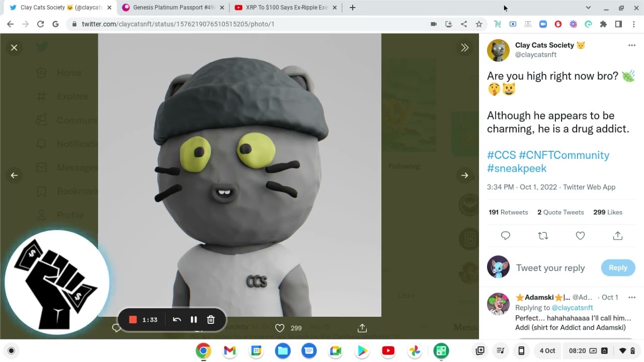Collapse the tweet sidebar with double chevron
This screenshot has height=362, width=644.
tap(464, 47)
